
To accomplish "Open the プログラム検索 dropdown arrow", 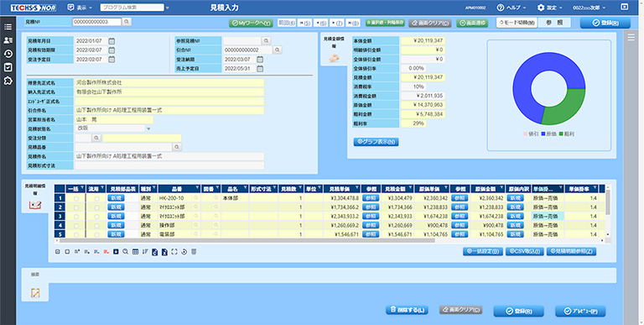I will pos(167,8).
